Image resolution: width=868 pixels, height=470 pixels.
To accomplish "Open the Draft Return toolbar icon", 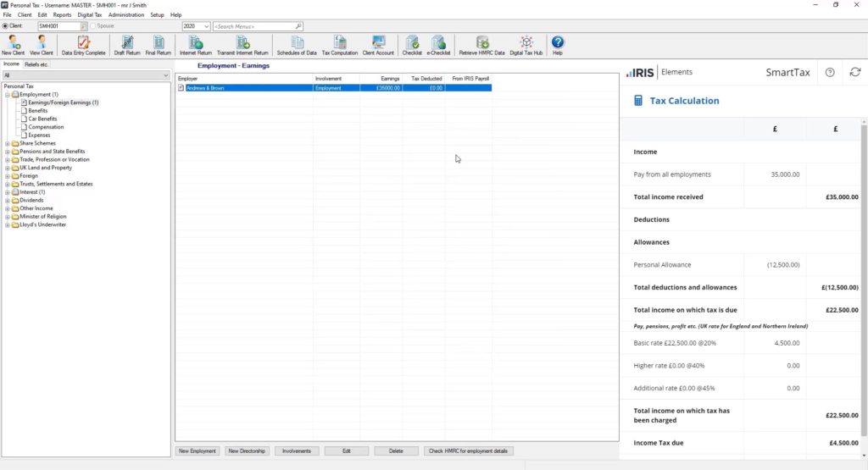I will [x=126, y=43].
